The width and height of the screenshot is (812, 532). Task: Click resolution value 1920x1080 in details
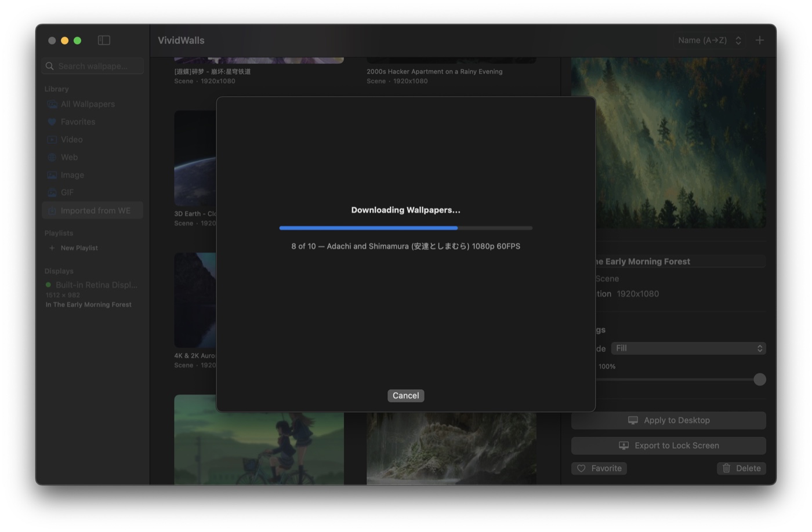tap(637, 294)
